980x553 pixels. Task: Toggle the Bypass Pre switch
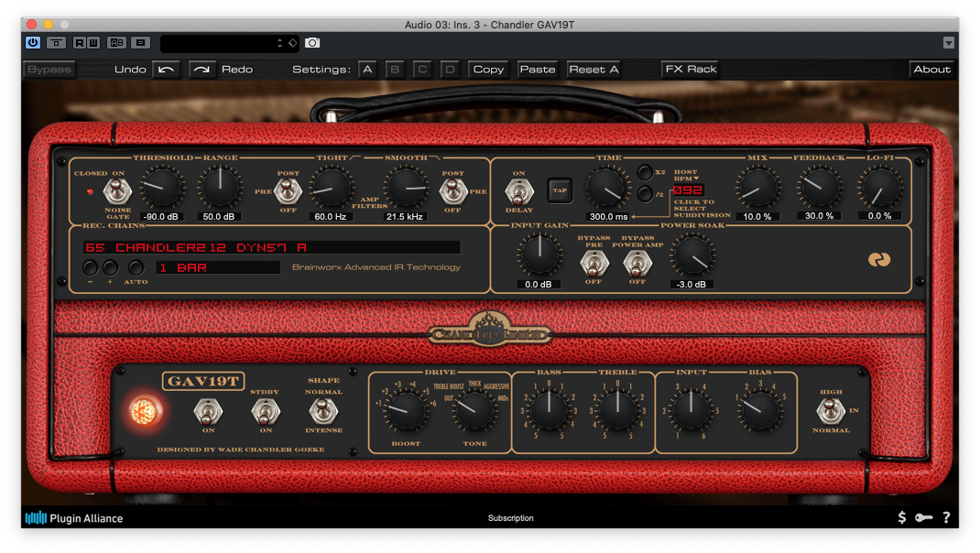593,264
